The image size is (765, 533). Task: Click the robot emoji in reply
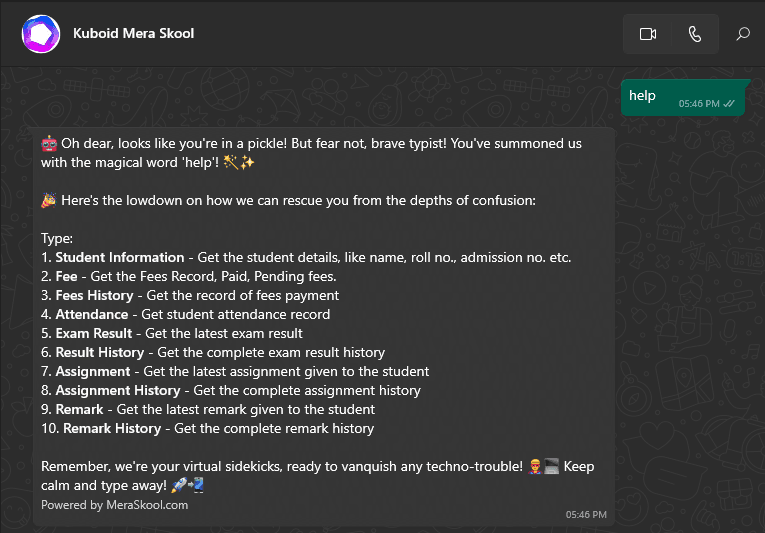(x=49, y=143)
